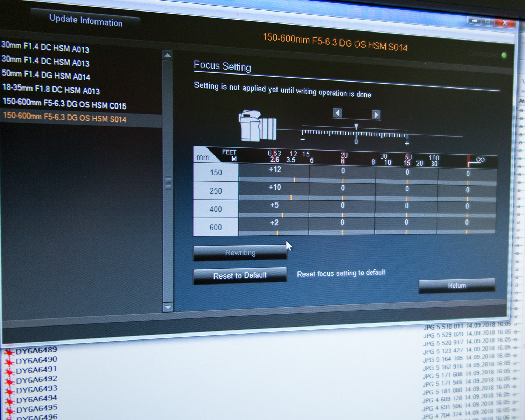
Task: Select the +2 cell in the 600mm row
Action: pos(274,223)
